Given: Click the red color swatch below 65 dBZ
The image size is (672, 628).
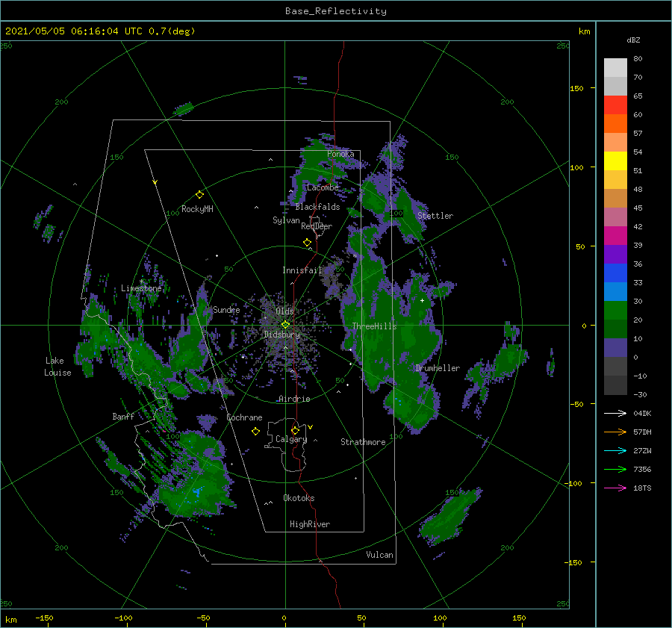Looking at the screenshot, I should [x=615, y=105].
